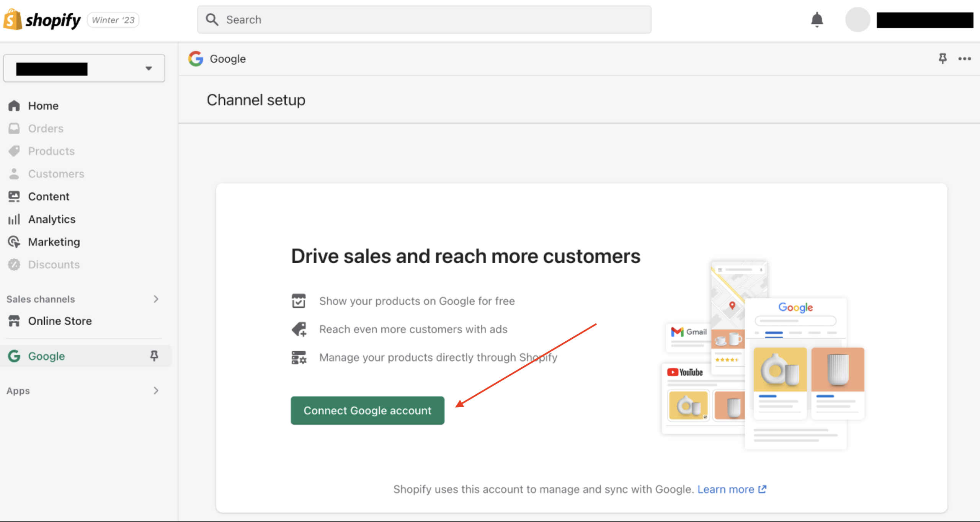
Task: Go to Home in the sidebar
Action: point(43,106)
